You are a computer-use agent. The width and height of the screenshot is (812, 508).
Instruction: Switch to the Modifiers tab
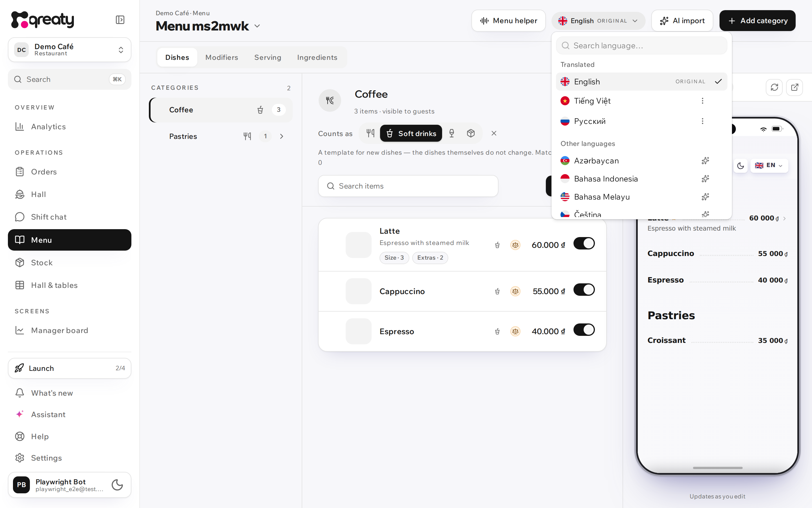[221, 58]
